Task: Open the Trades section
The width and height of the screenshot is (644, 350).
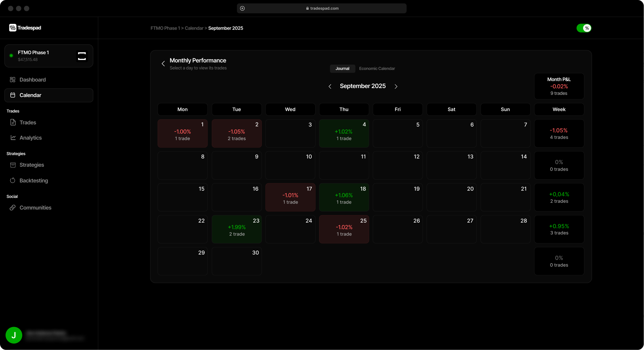Action: 13,122
